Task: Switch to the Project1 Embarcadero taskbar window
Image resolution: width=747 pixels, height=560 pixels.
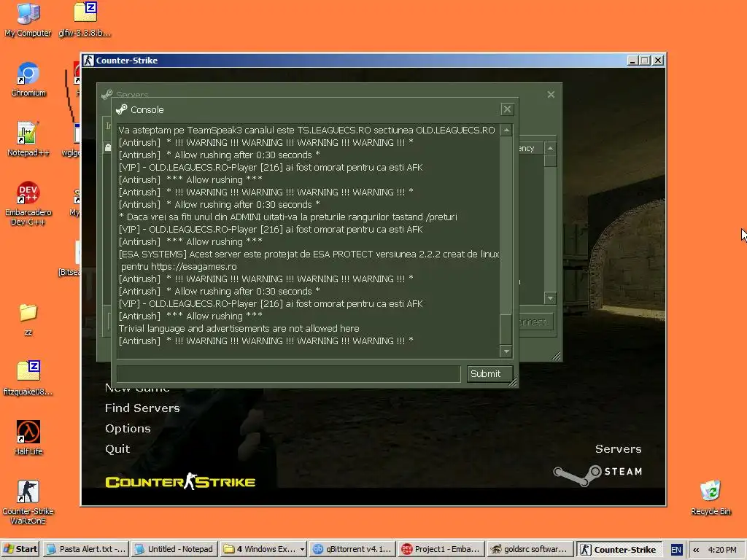Action: [x=441, y=549]
